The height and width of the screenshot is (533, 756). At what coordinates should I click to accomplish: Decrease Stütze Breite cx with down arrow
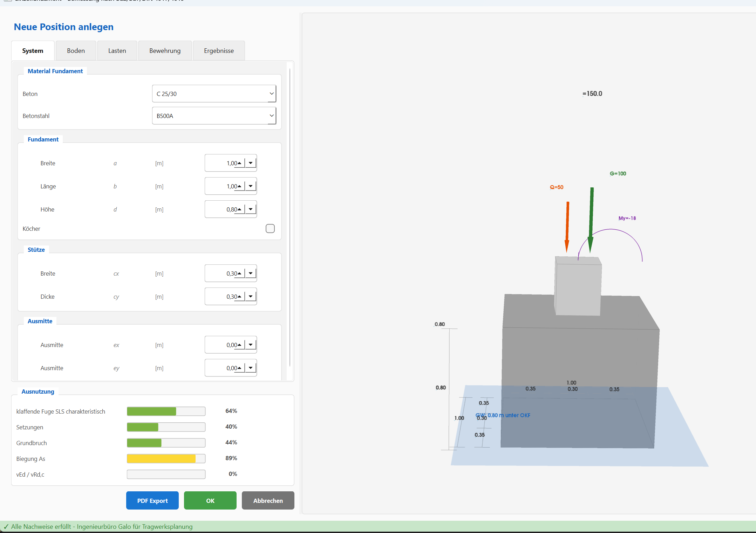point(251,274)
